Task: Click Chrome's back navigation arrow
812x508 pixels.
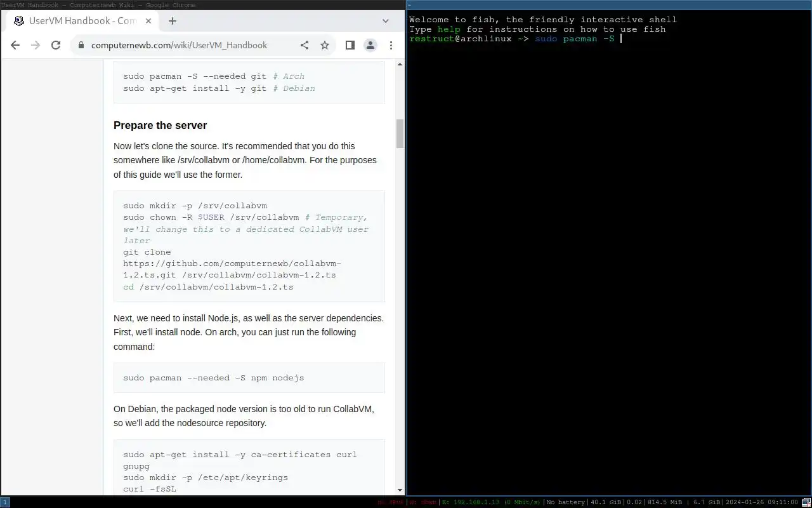Action: [x=15, y=45]
